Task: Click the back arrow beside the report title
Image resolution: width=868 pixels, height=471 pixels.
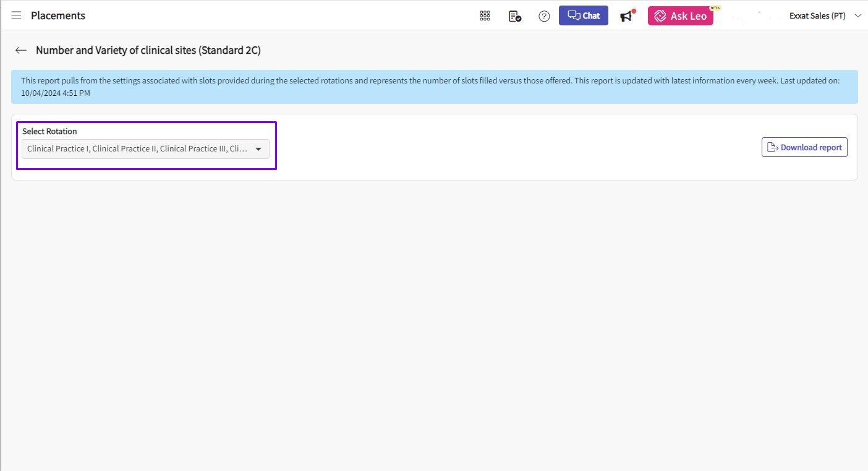Action: (21, 51)
